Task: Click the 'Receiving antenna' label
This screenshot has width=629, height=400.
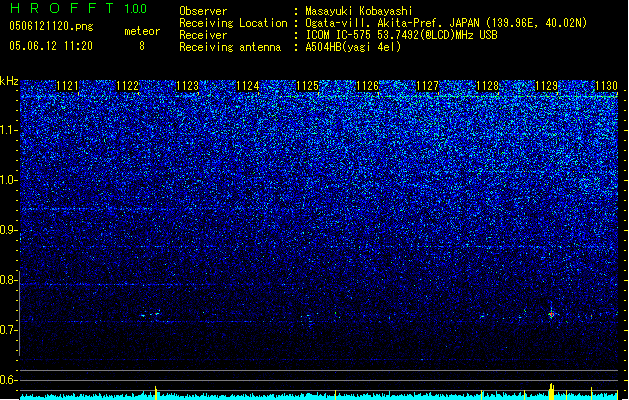Action: (x=230, y=47)
